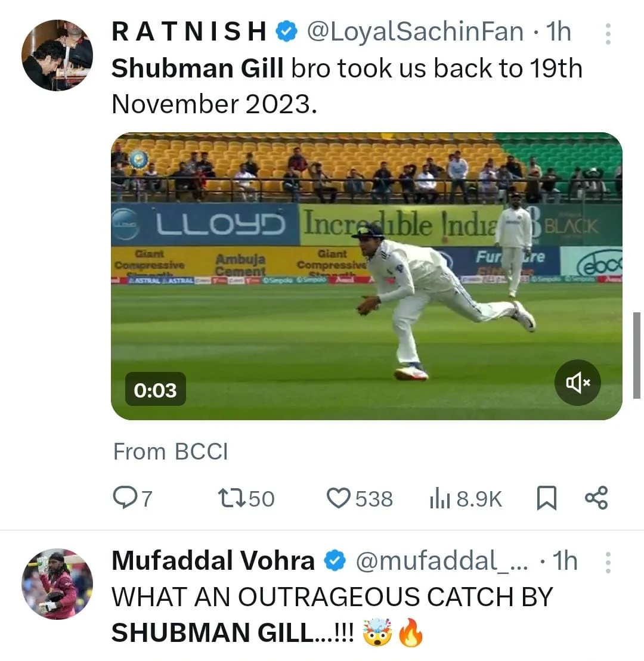Play the Shubman Gill catch video

coord(366,276)
